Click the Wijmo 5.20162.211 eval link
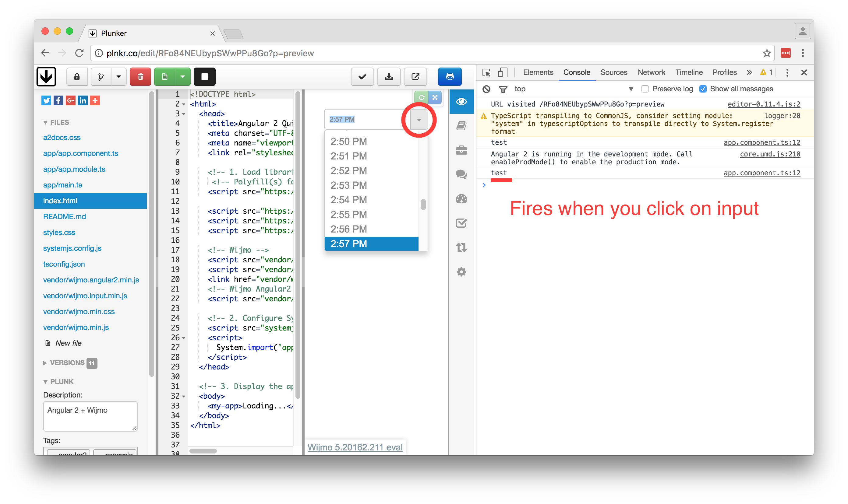 click(x=355, y=447)
